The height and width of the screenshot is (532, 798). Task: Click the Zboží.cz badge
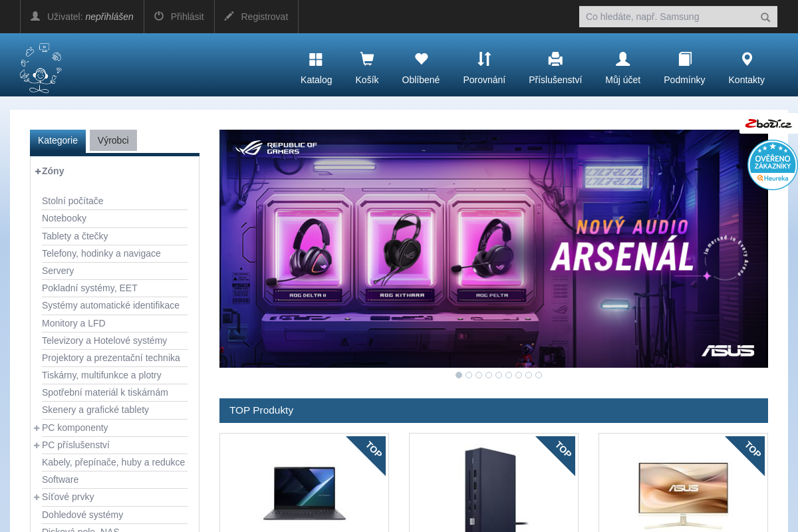(x=768, y=124)
